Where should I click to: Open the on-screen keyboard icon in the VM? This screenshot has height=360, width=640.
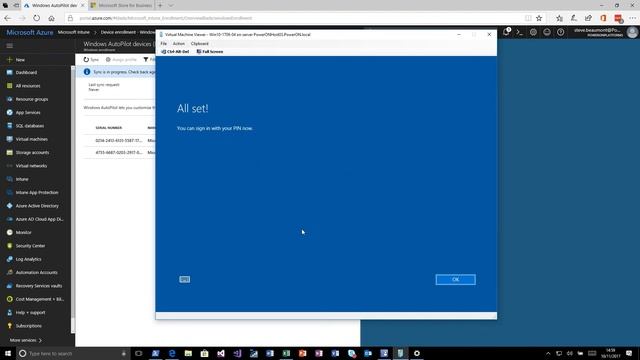pos(184,280)
